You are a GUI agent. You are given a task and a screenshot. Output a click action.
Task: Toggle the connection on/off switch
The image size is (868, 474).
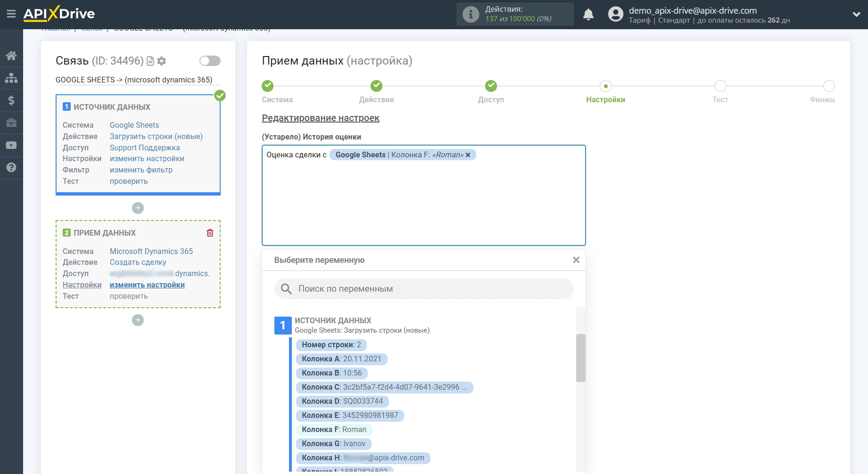pyautogui.click(x=210, y=61)
